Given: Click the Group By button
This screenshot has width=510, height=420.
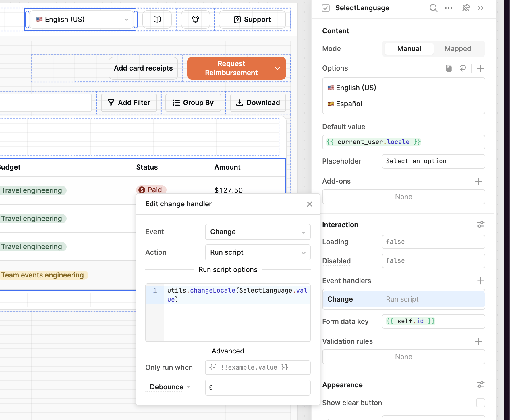Looking at the screenshot, I should tap(193, 103).
